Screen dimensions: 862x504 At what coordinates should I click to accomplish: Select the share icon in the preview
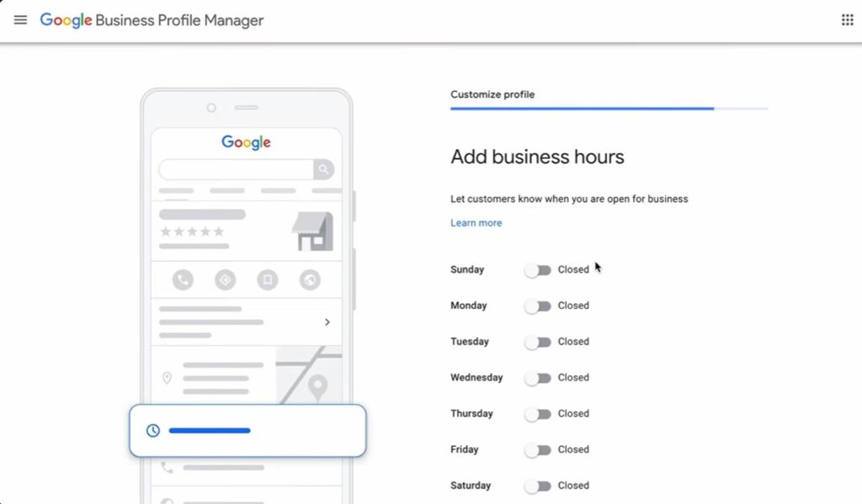(310, 279)
